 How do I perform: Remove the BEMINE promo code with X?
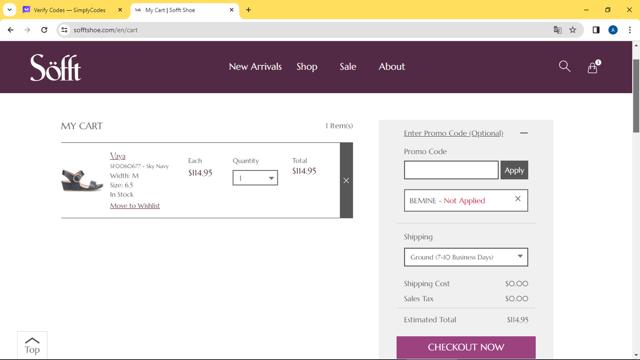(518, 199)
